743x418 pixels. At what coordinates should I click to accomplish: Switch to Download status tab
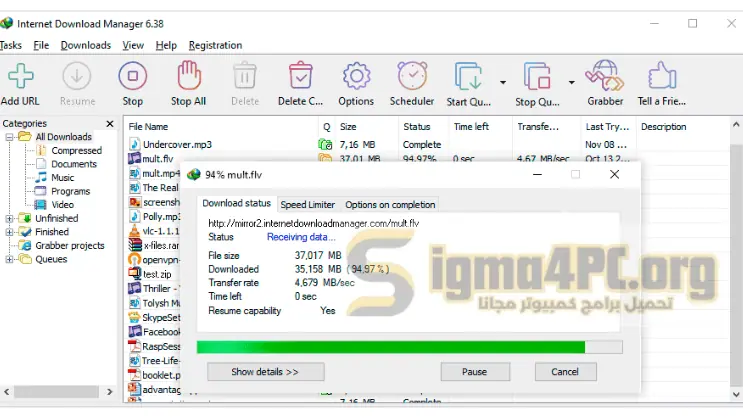tap(236, 203)
